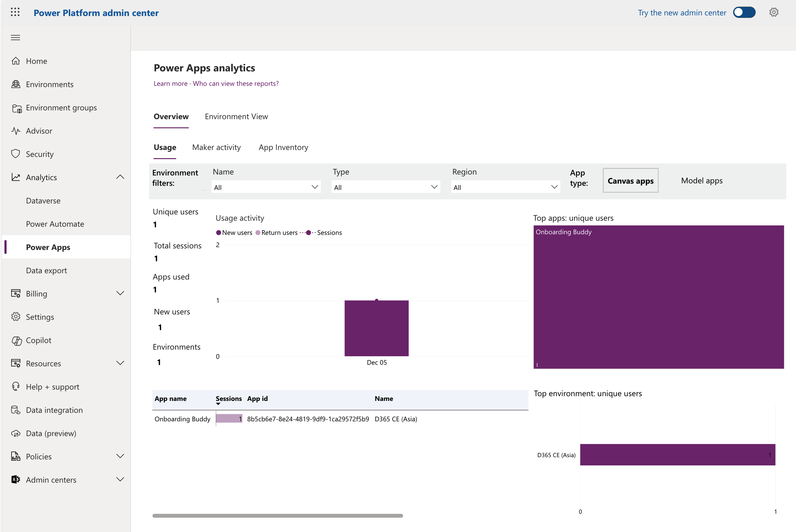Collapse navigation with hamburger menu icon
The image size is (796, 532).
tap(15, 37)
